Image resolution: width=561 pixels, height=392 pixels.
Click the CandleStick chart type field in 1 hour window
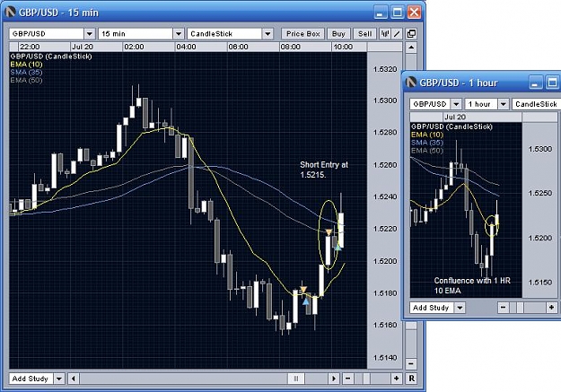(x=536, y=104)
